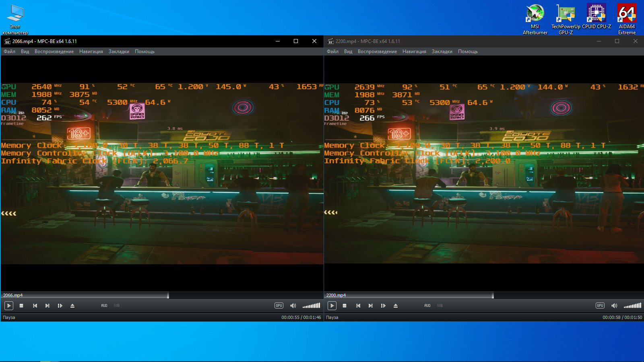Toggle GPU decoding indicator in 2066.mp4 player
The height and width of the screenshot is (362, 644).
[x=279, y=306]
